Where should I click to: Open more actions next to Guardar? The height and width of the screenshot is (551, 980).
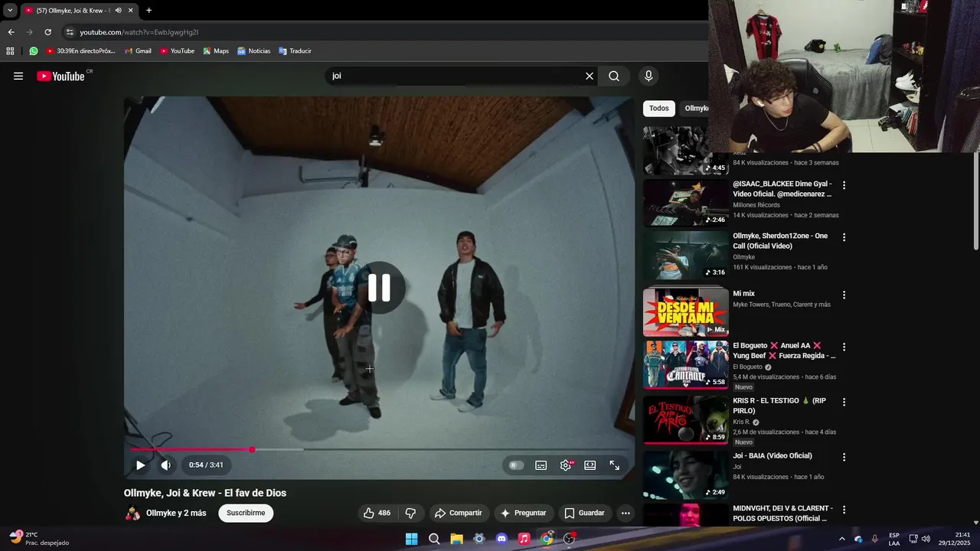click(x=626, y=513)
